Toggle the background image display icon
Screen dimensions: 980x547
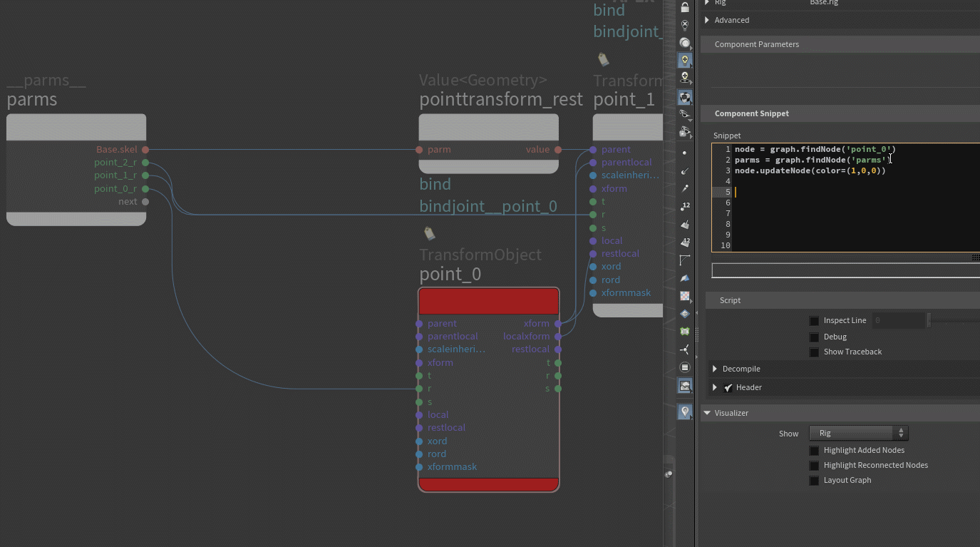pos(685,386)
